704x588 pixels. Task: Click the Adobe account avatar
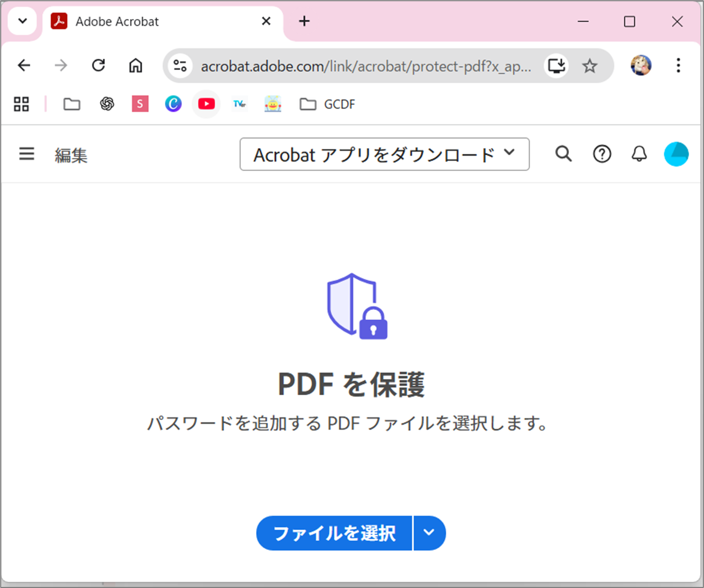(676, 154)
